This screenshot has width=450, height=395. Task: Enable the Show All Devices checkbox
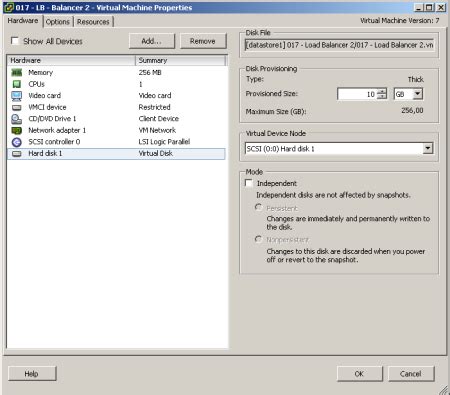[x=15, y=41]
